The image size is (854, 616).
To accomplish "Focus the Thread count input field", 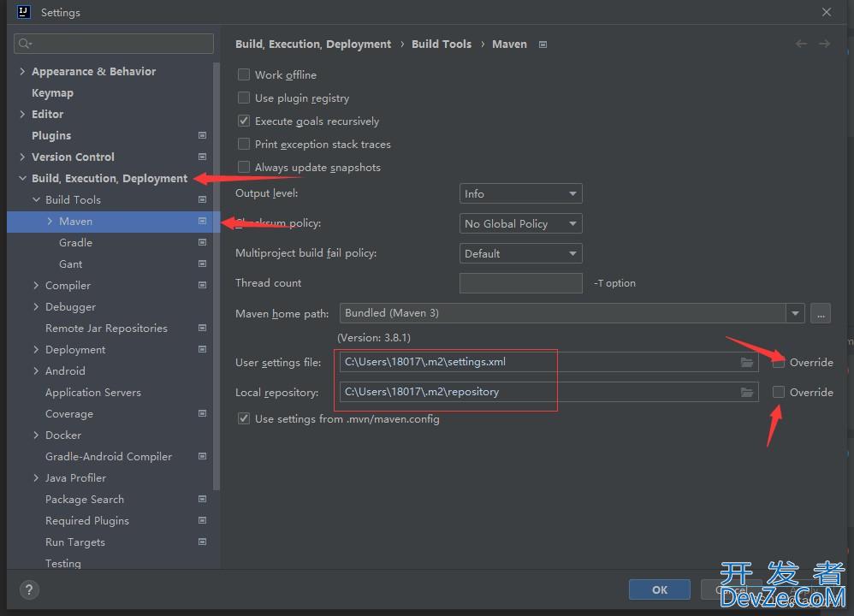I will [x=520, y=283].
